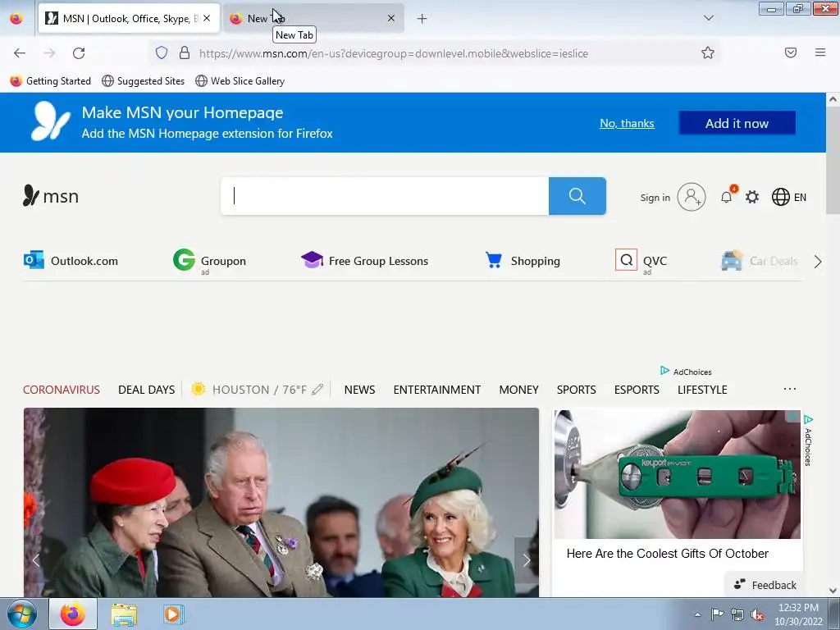The image size is (840, 630).
Task: Open the ESPORTS section
Action: tap(637, 390)
